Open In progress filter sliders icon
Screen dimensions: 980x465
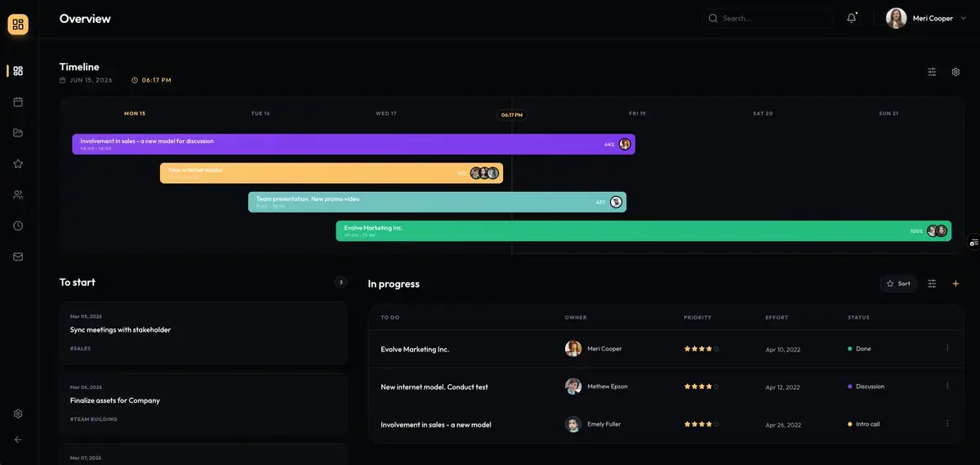pyautogui.click(x=932, y=284)
